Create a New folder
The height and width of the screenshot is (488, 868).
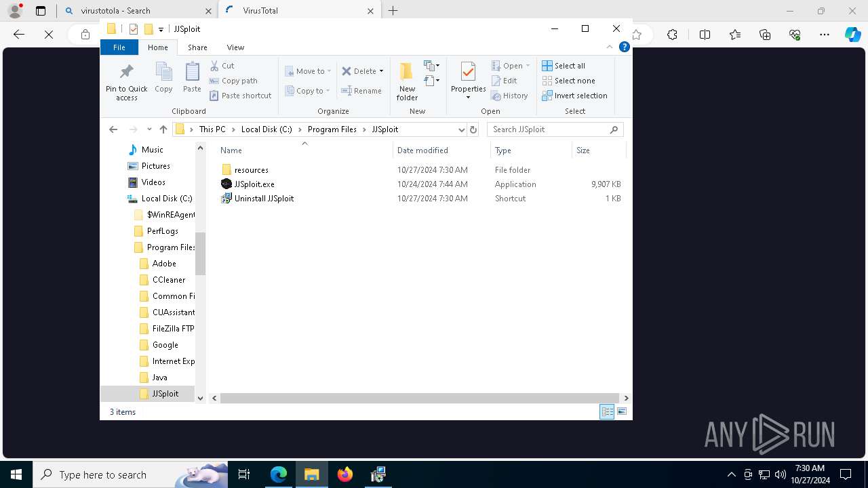407,82
